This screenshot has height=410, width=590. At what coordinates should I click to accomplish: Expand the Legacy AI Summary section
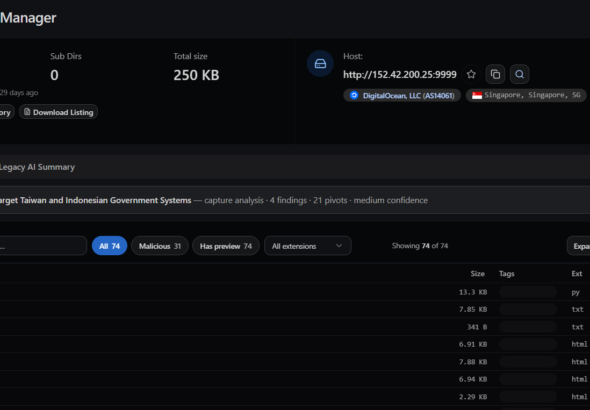coord(295,167)
